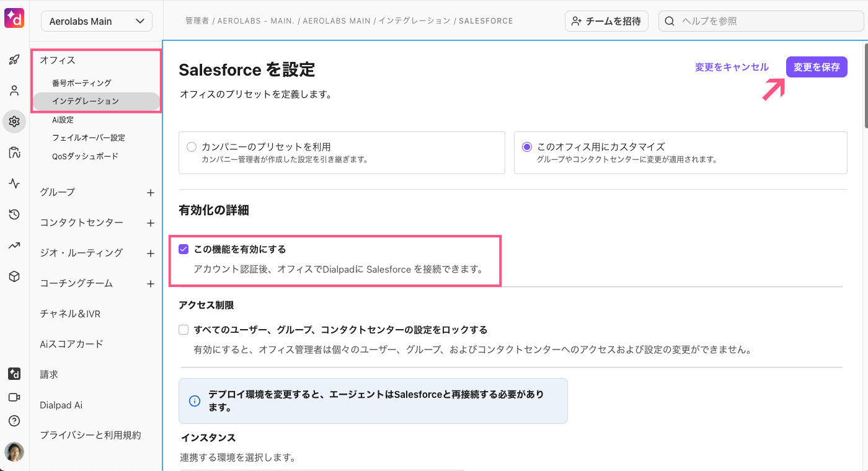Click the 有効化の詳細 heading
The image size is (868, 471).
(214, 210)
